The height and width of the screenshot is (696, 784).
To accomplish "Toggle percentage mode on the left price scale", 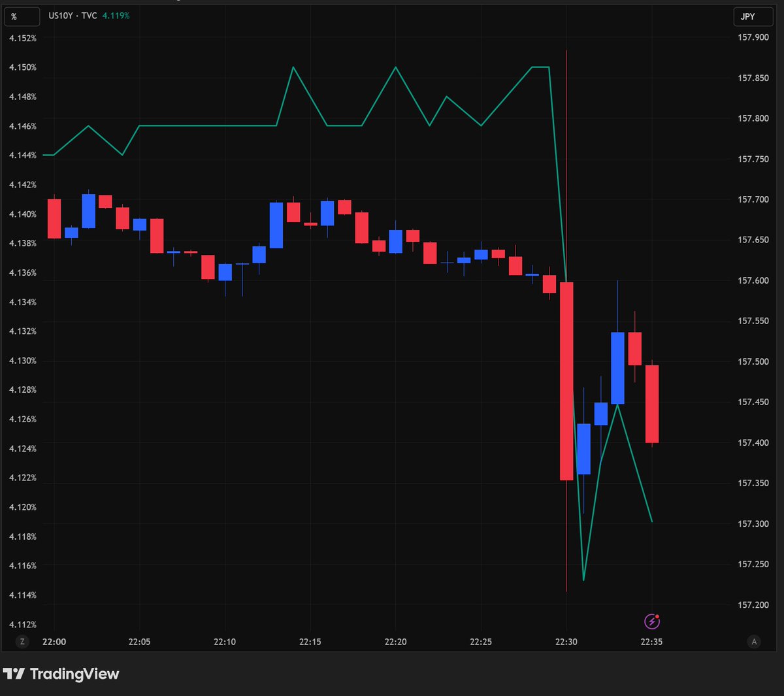I will click(x=22, y=16).
